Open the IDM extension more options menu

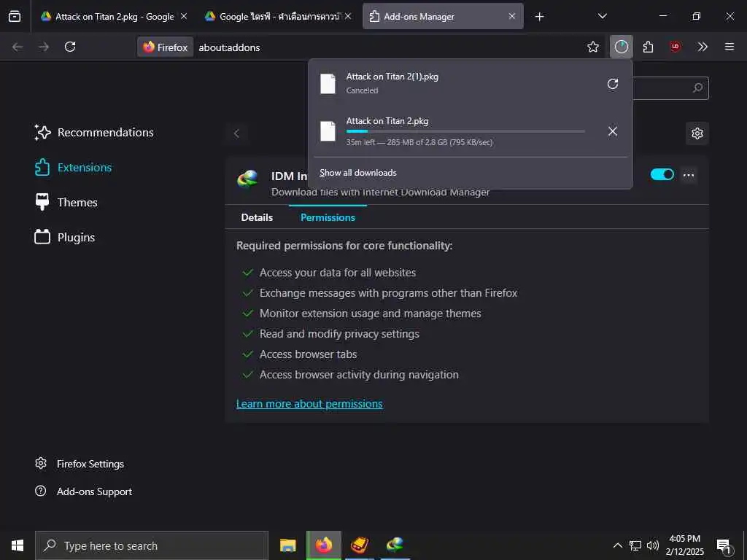click(x=689, y=175)
